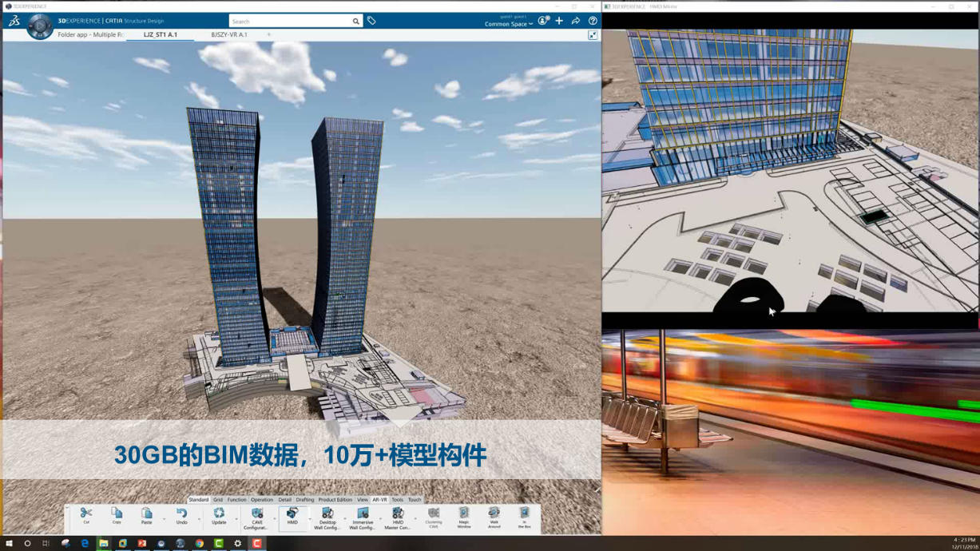Image resolution: width=980 pixels, height=551 pixels.
Task: Click the HMD Master Controller icon
Action: tap(397, 517)
